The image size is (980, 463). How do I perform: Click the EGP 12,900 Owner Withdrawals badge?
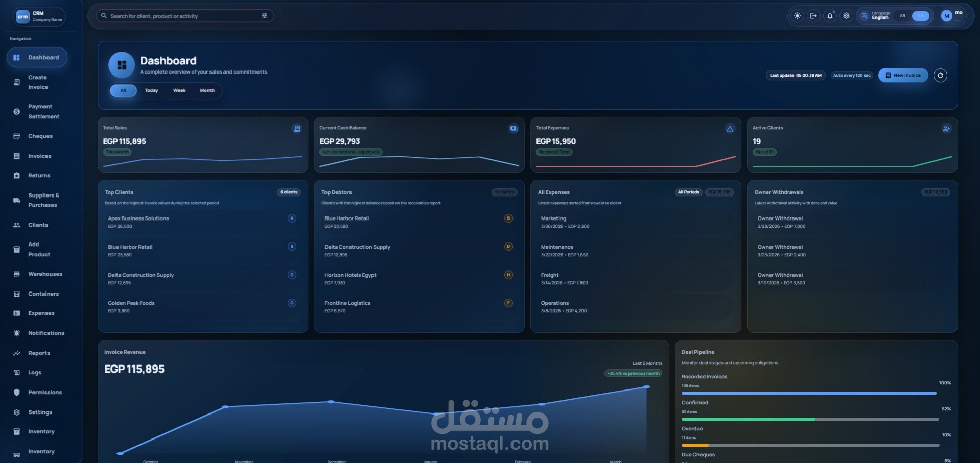coord(936,192)
